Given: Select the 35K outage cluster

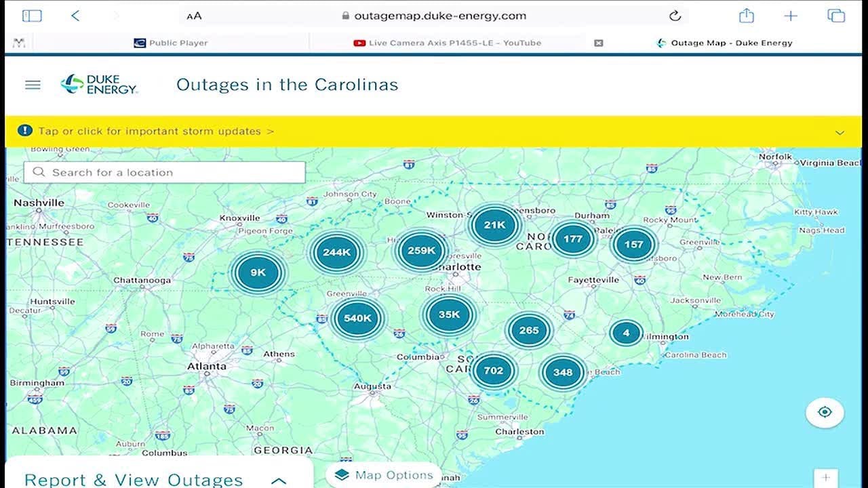Looking at the screenshot, I should pyautogui.click(x=449, y=314).
